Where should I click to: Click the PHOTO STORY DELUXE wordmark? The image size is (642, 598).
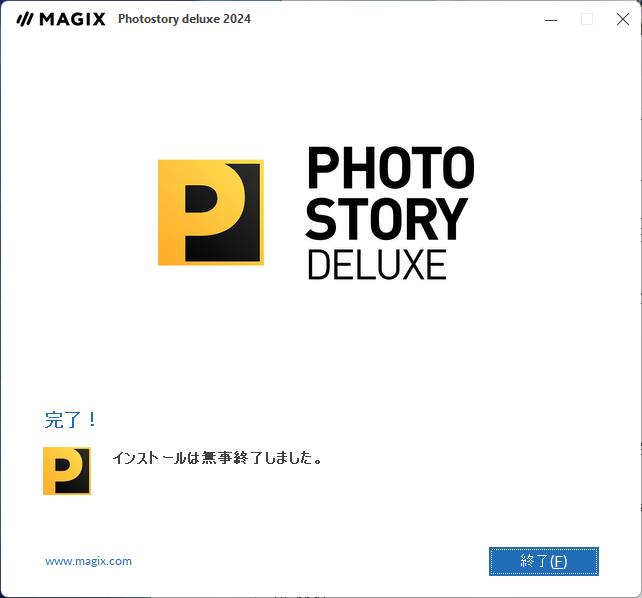pos(390,213)
